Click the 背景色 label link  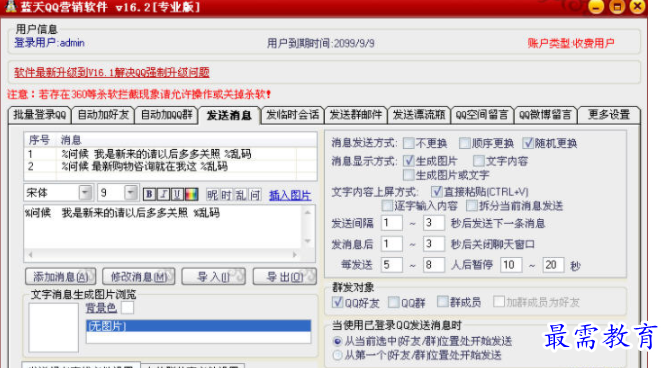(101, 308)
